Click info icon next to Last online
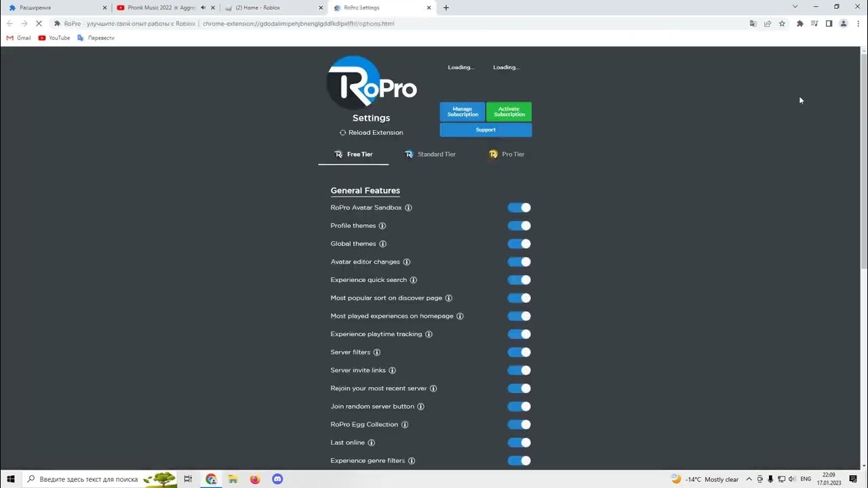Viewport: 868px width, 488px height. click(372, 443)
